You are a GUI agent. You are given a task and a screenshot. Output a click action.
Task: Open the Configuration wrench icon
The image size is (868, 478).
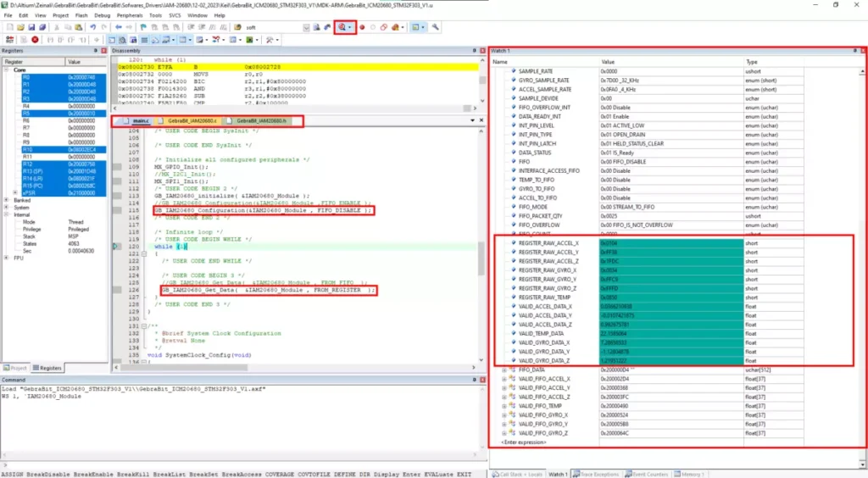point(436,27)
